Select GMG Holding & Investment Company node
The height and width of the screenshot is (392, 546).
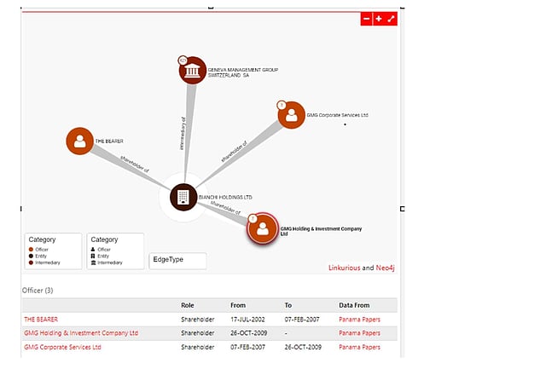click(x=263, y=228)
